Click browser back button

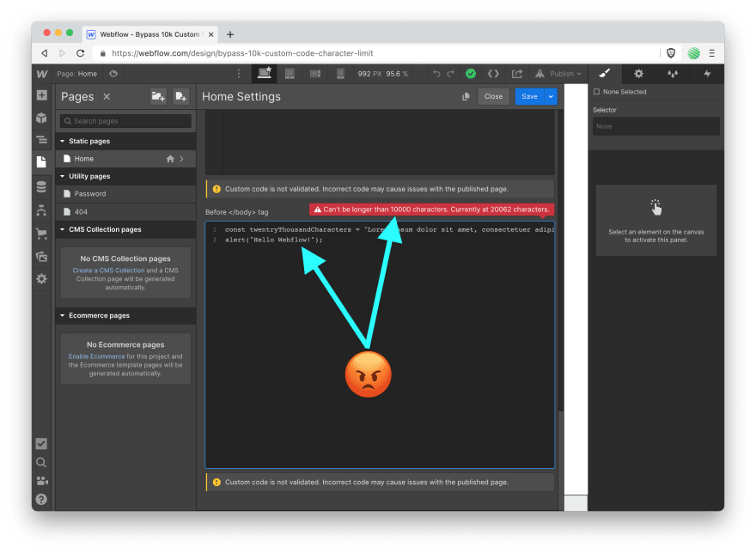pyautogui.click(x=45, y=53)
